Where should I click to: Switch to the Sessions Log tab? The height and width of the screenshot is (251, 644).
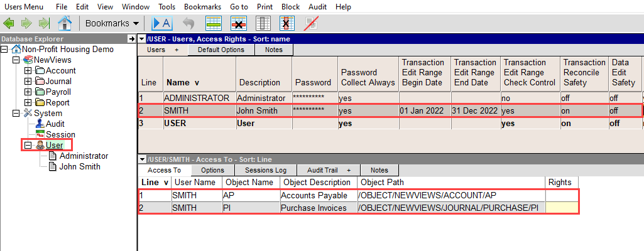pyautogui.click(x=265, y=170)
